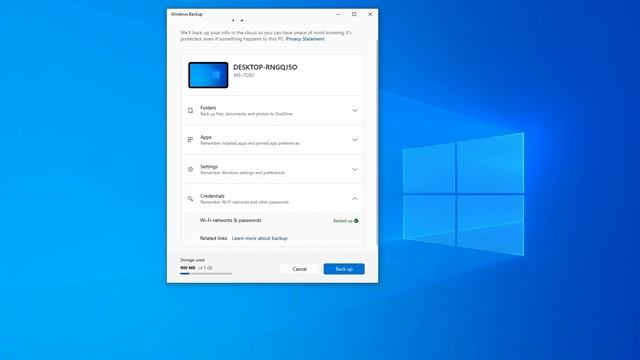This screenshot has height=360, width=640.
Task: Click the window vertical scrollbar
Action: point(377,143)
